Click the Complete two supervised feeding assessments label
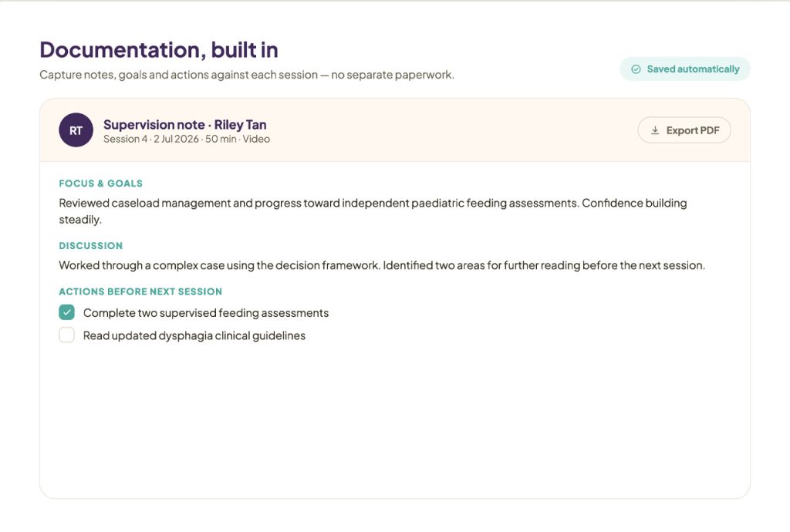The width and height of the screenshot is (790, 532). [x=206, y=313]
